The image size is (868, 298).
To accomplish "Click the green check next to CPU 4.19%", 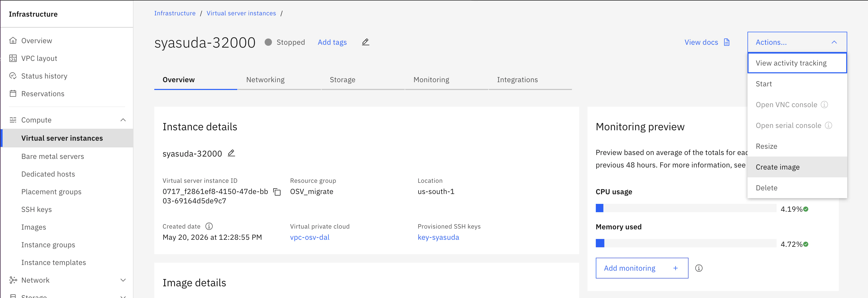I will (x=806, y=209).
